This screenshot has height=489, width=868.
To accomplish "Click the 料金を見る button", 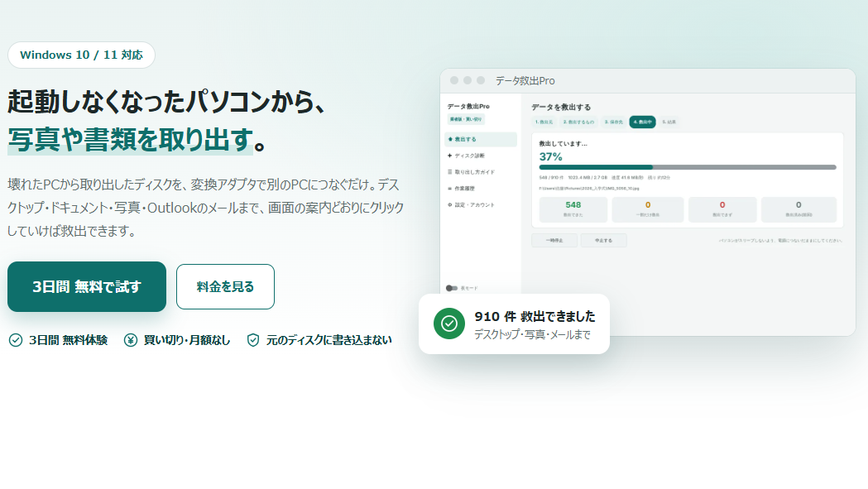I will coord(225,287).
